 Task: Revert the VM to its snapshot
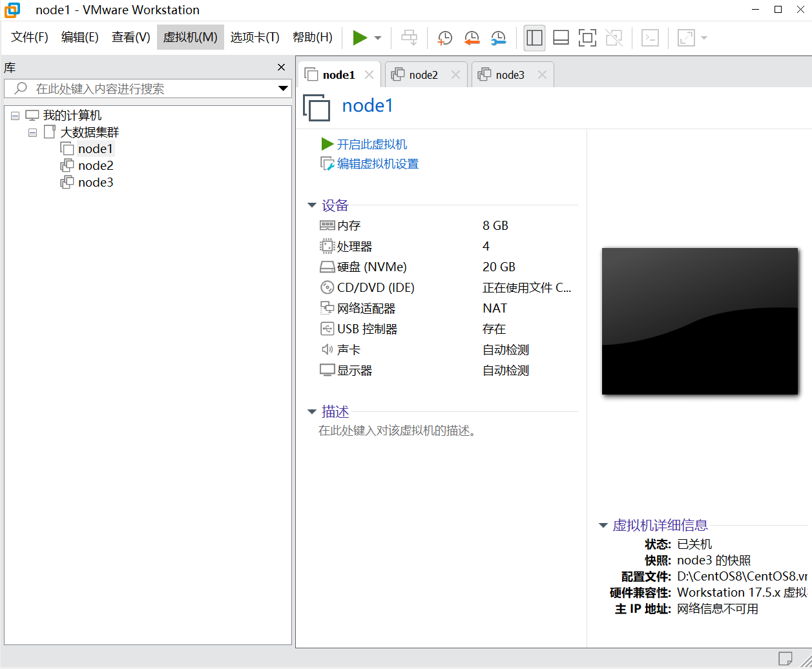472,37
